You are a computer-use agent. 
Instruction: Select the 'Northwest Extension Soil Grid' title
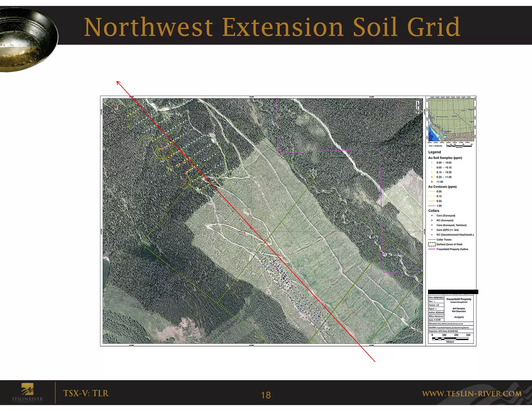click(x=272, y=27)
